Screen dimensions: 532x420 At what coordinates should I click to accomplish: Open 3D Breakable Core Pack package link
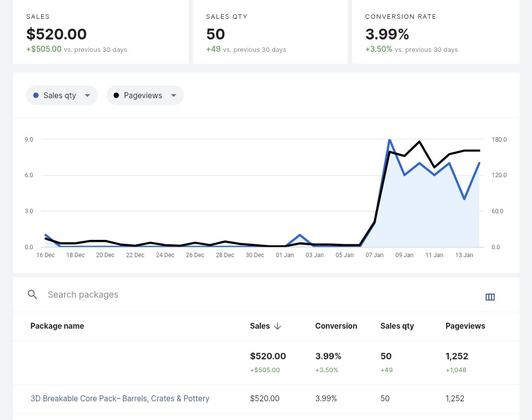[x=120, y=398]
